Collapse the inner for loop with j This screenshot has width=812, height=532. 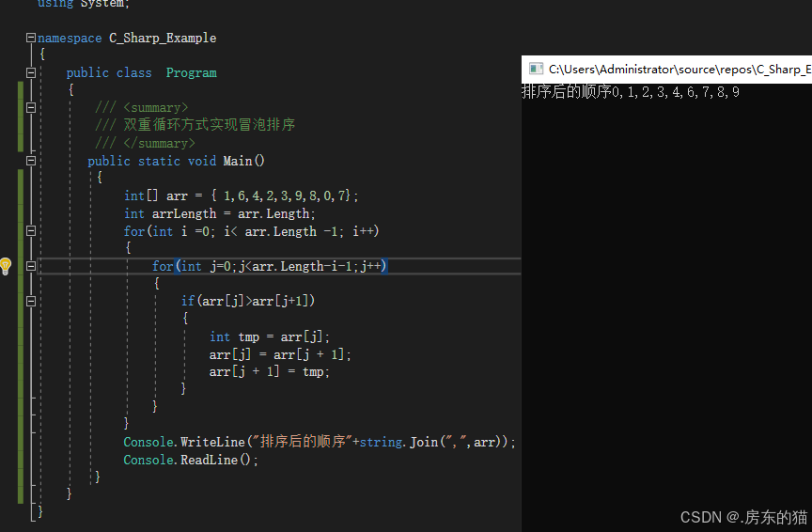coord(31,266)
